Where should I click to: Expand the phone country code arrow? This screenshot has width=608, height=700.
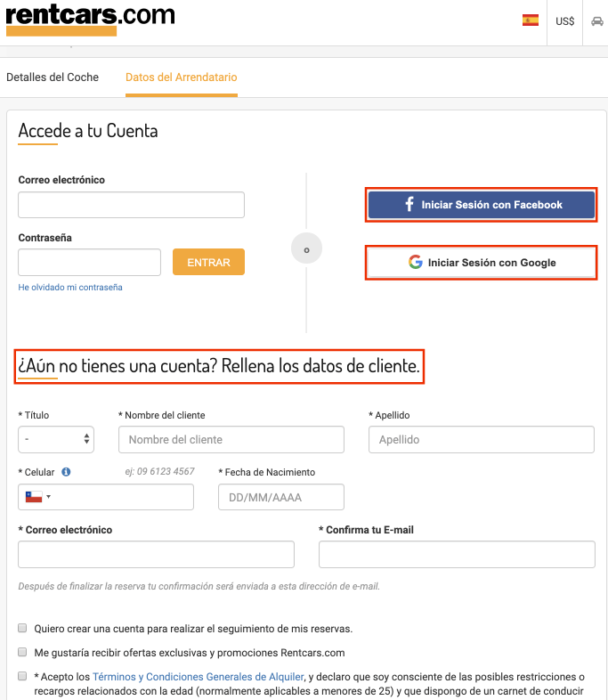(49, 496)
